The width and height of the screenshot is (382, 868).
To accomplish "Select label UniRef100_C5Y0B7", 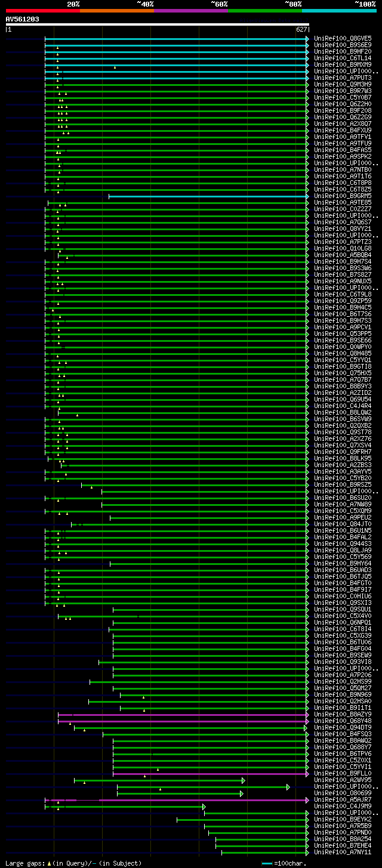I will tap(343, 97).
